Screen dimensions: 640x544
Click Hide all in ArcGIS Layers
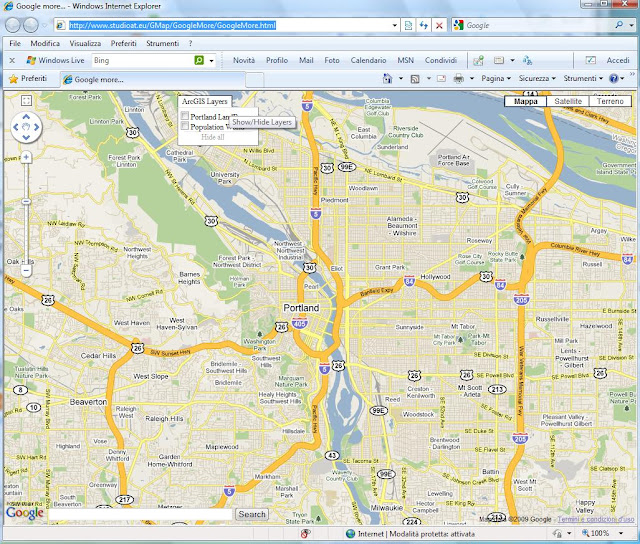click(x=213, y=137)
